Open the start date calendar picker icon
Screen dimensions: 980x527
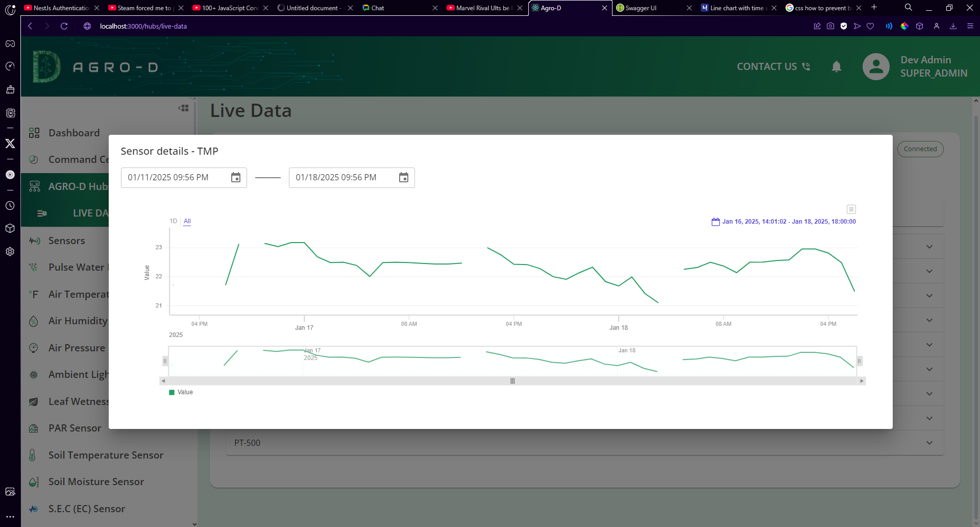[x=235, y=177]
